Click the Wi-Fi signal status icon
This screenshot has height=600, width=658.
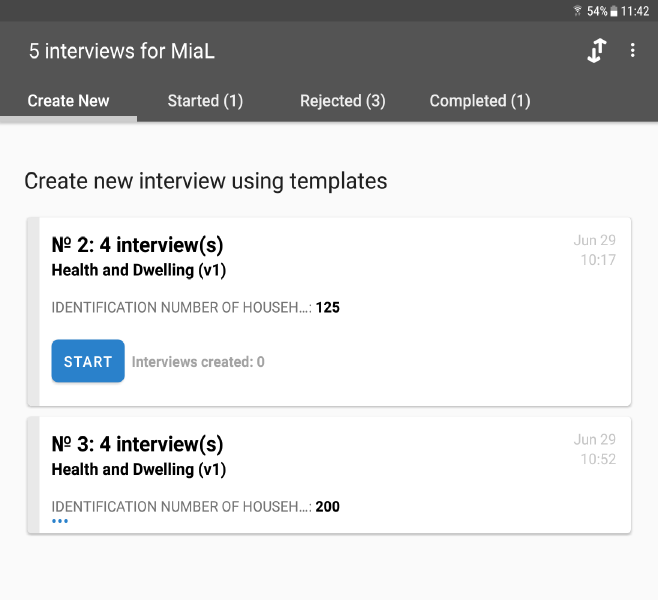(577, 11)
